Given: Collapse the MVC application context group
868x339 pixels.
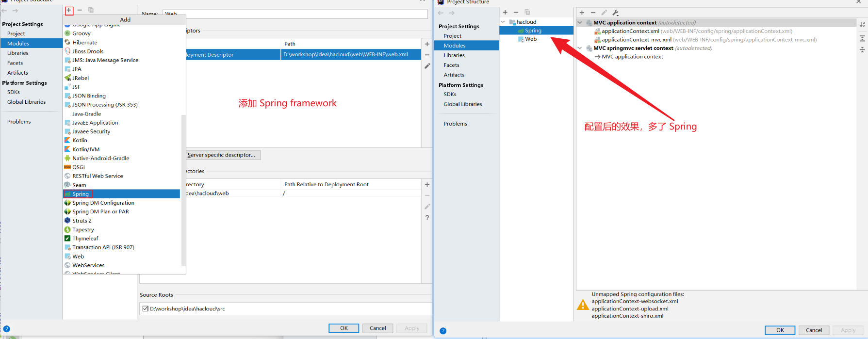Looking at the screenshot, I should coord(580,23).
